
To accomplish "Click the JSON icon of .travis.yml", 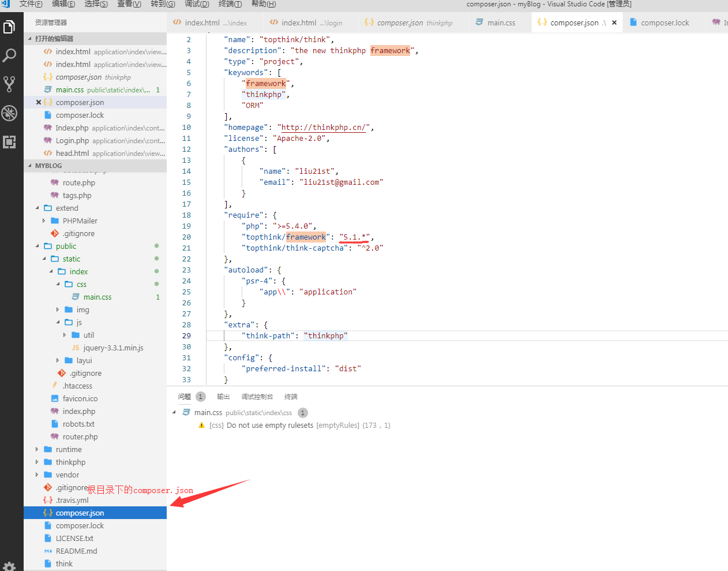I will click(x=48, y=500).
